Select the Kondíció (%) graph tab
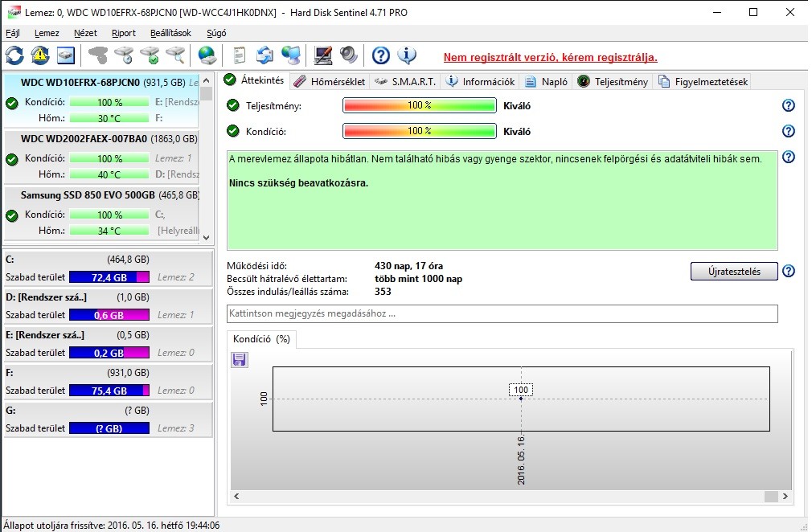Image resolution: width=812 pixels, height=532 pixels. [x=261, y=339]
